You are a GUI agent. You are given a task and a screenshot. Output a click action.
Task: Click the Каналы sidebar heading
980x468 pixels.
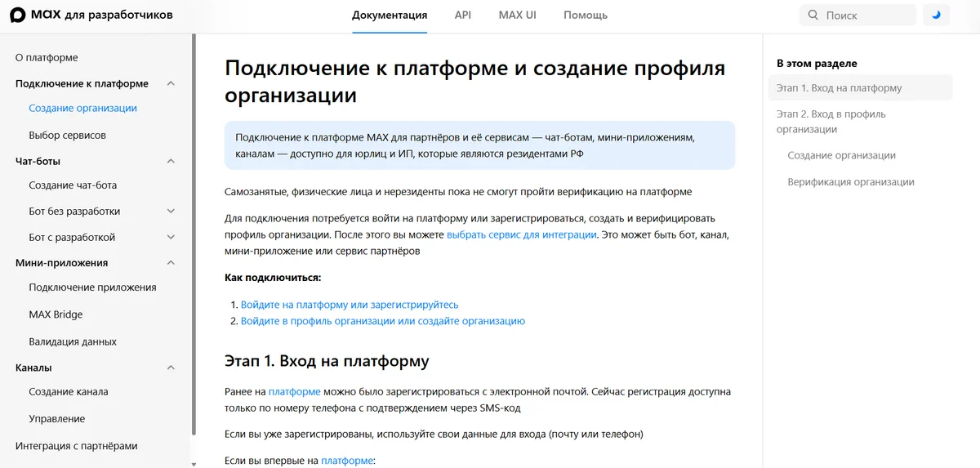click(x=33, y=368)
